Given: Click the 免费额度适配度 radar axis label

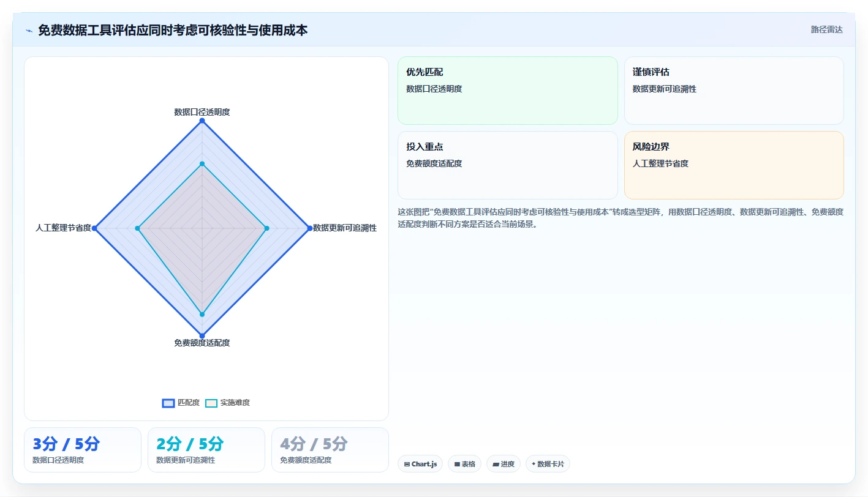Looking at the screenshot, I should point(202,343).
